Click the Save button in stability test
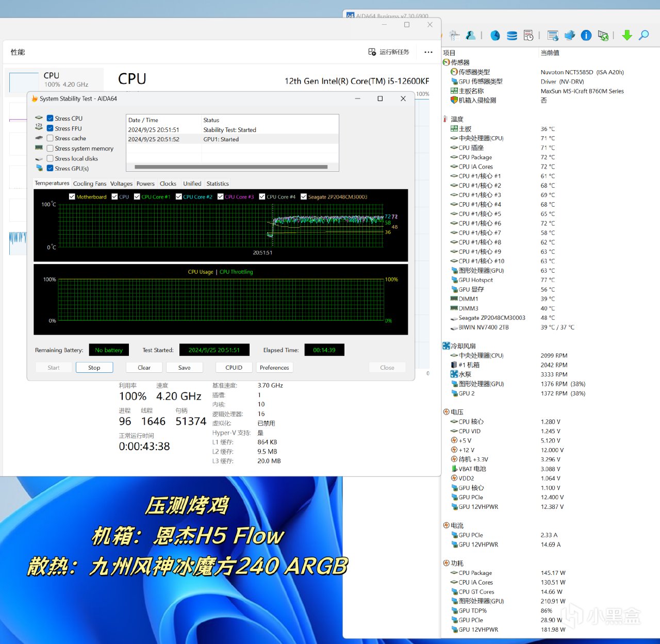 185,368
